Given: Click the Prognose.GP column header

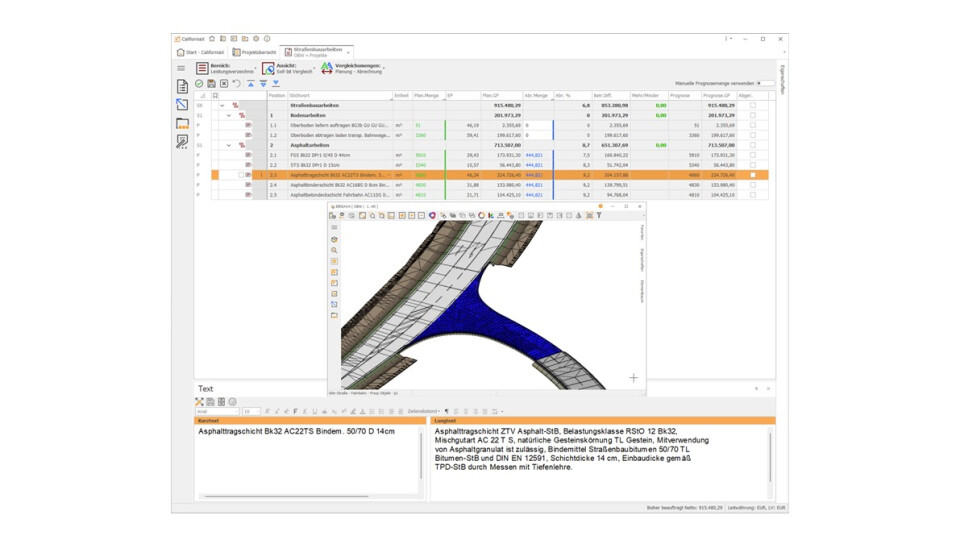Looking at the screenshot, I should 718,96.
